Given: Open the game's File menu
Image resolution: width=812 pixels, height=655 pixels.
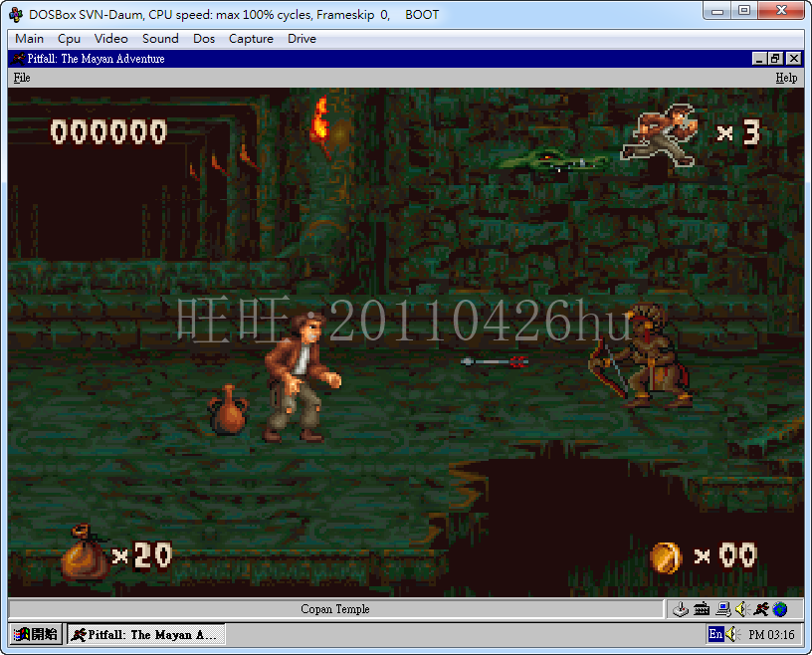Looking at the screenshot, I should (x=22, y=78).
